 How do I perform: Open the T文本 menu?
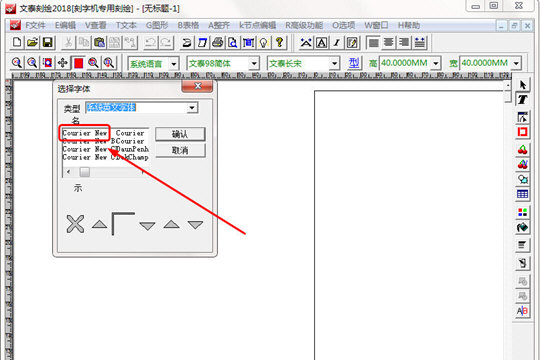click(126, 25)
